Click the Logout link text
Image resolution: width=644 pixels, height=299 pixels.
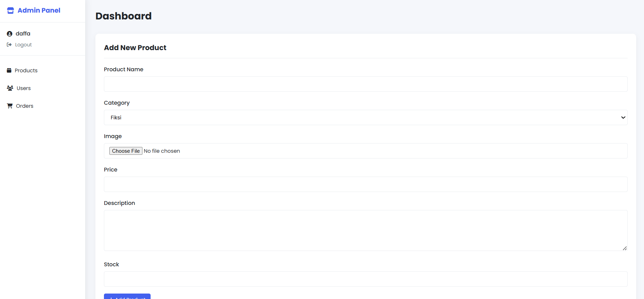click(x=23, y=45)
